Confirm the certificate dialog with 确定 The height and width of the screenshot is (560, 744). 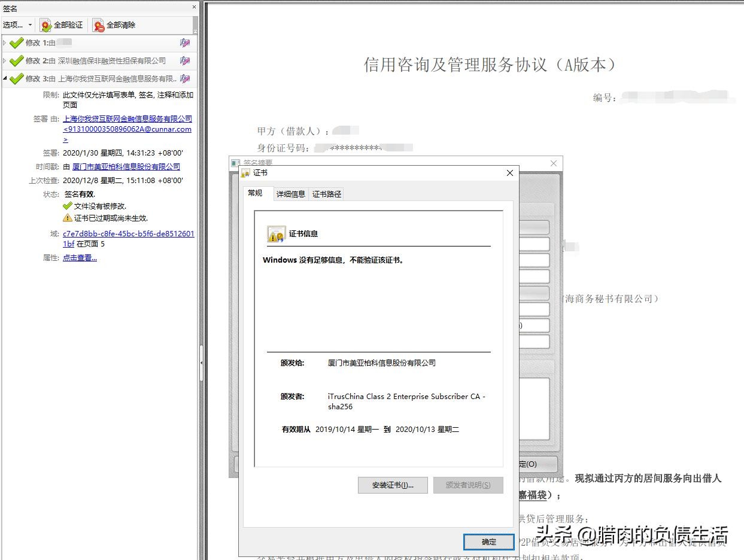tap(488, 541)
